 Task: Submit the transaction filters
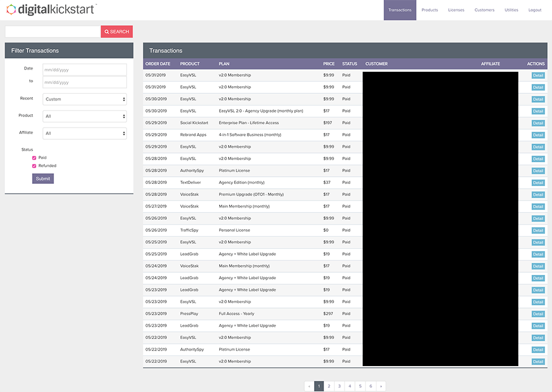click(43, 178)
